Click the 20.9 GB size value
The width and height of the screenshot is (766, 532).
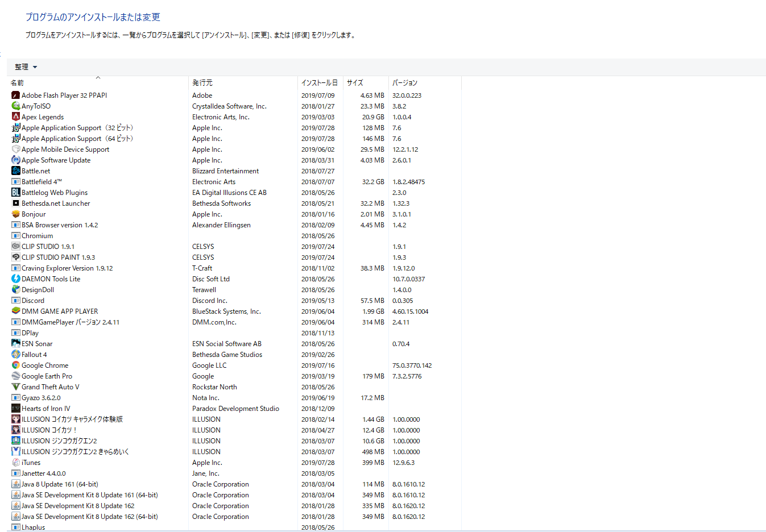pos(373,117)
